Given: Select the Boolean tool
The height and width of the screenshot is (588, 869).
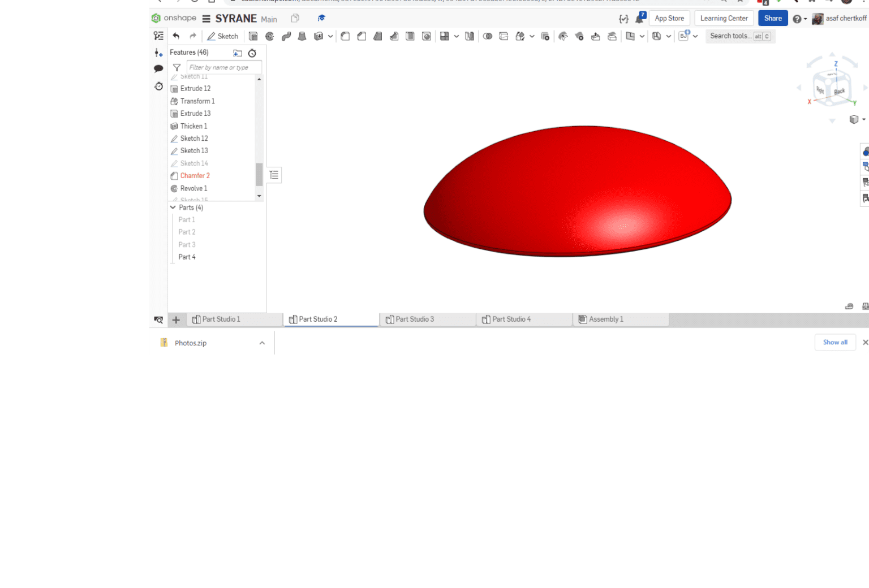Looking at the screenshot, I should (488, 36).
